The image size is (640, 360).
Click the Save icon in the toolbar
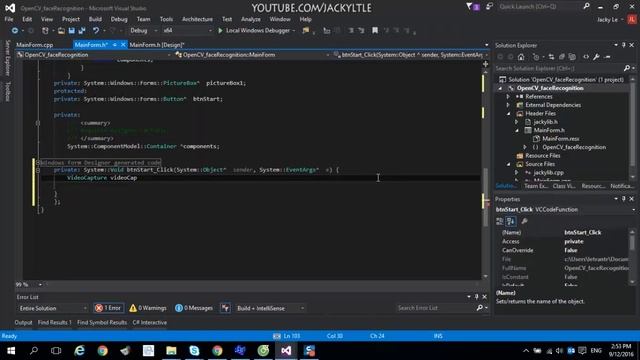71,31
